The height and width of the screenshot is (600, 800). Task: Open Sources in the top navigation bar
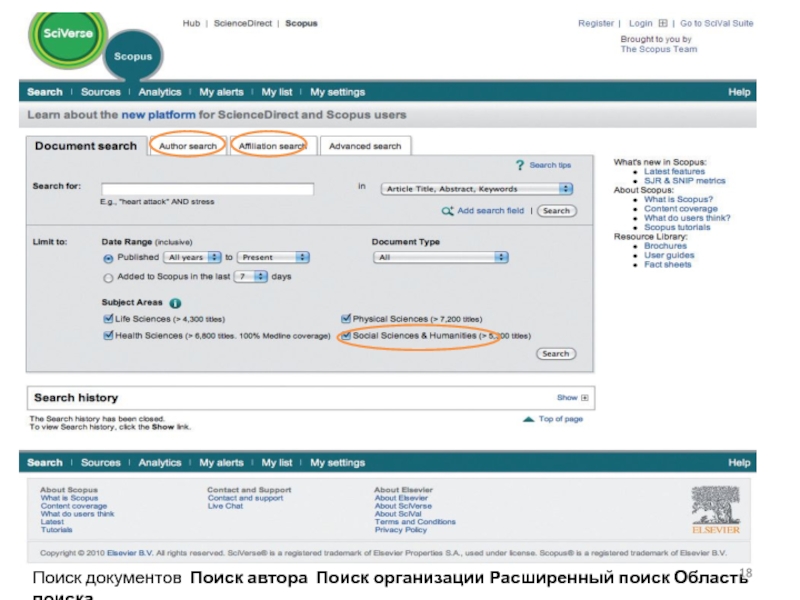click(101, 92)
